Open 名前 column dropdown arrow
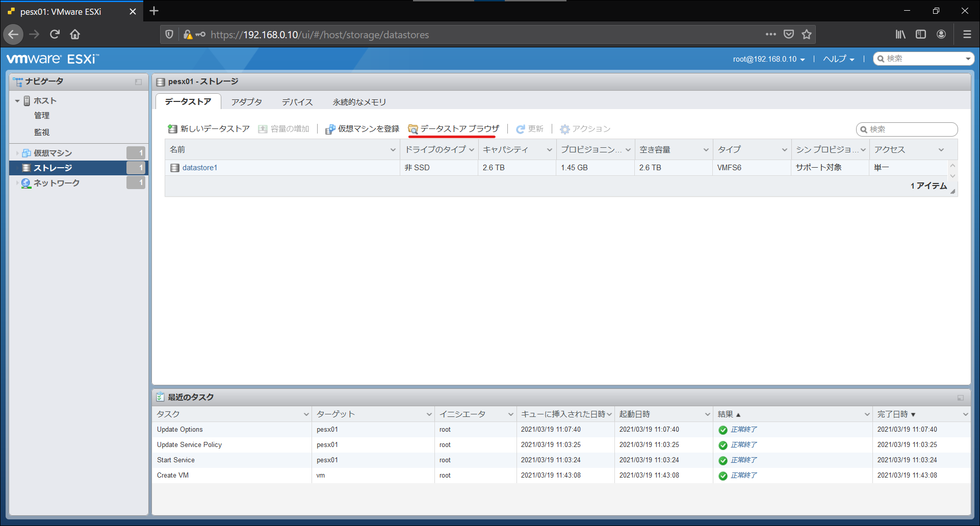 tap(393, 150)
